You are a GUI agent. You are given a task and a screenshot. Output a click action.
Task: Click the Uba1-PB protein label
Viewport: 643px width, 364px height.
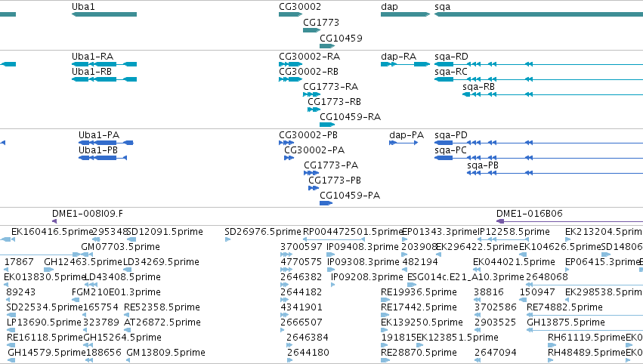point(98,150)
